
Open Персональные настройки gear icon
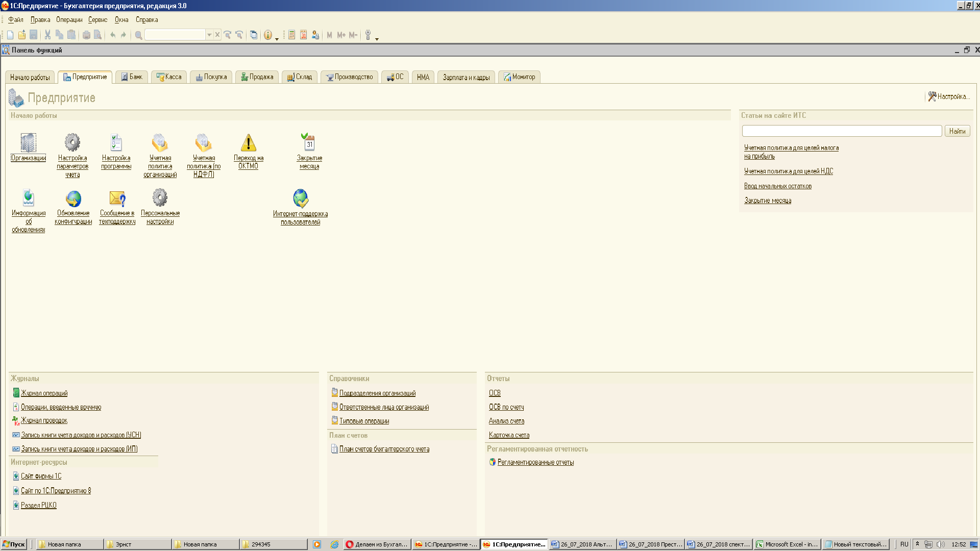click(160, 197)
